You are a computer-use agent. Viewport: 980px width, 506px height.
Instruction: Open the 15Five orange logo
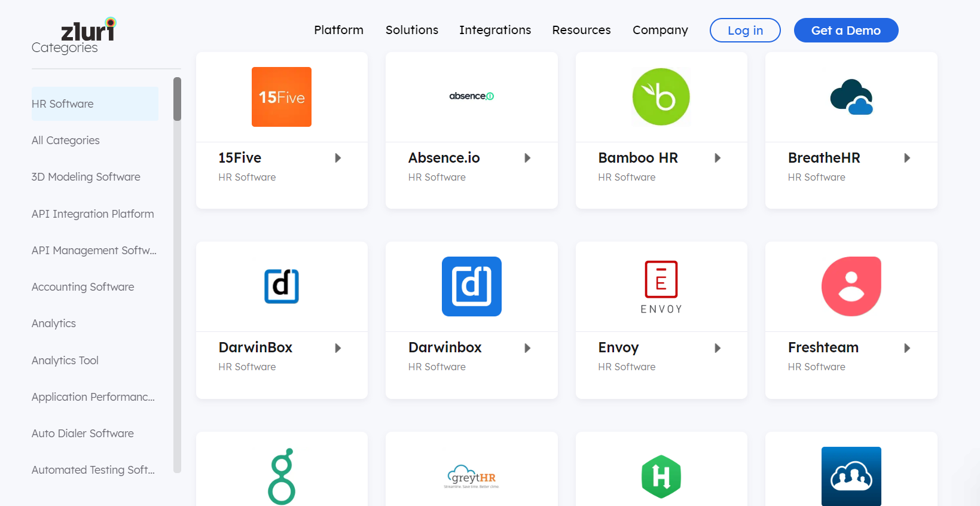click(282, 97)
